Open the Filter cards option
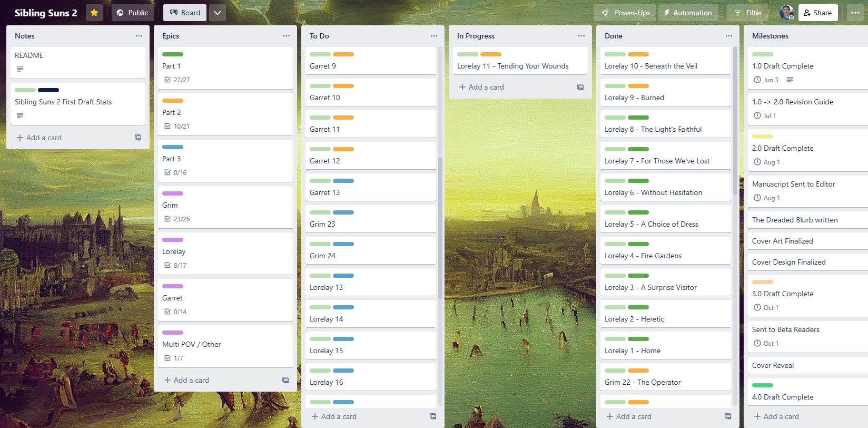This screenshot has height=428, width=868. 748,13
